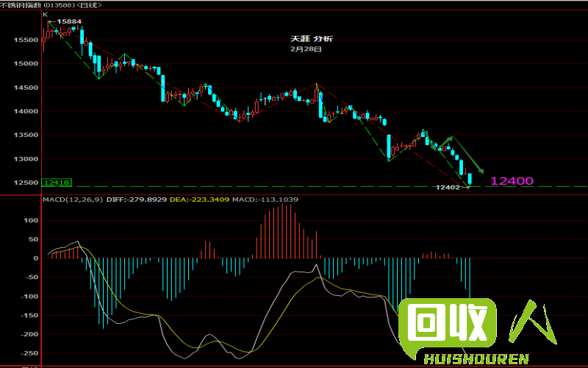The image size is (588, 368).
Task: Click the 100 MACD axis label
Action: (x=31, y=220)
